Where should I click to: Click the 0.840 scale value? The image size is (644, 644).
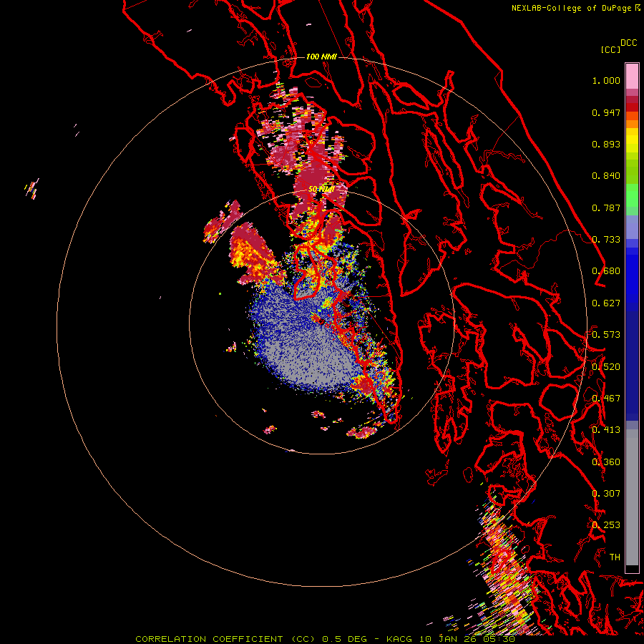[x=606, y=176]
